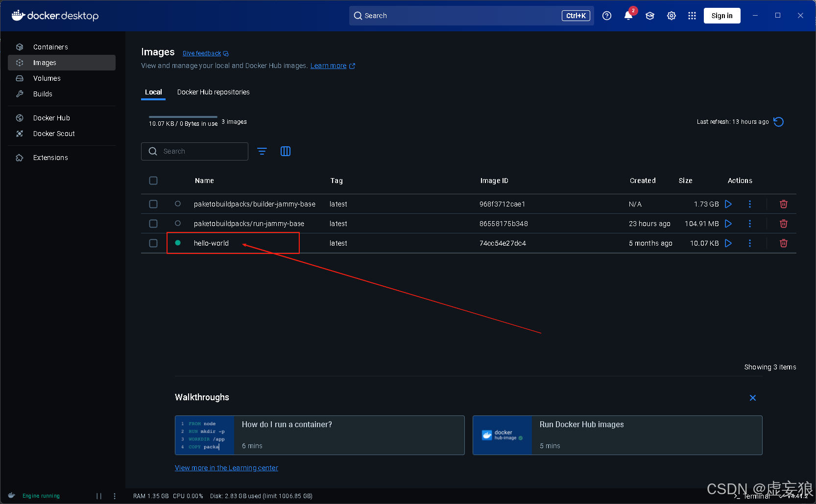Select the builder-jammy-base image checkbox
This screenshot has width=816, height=504.
153,204
